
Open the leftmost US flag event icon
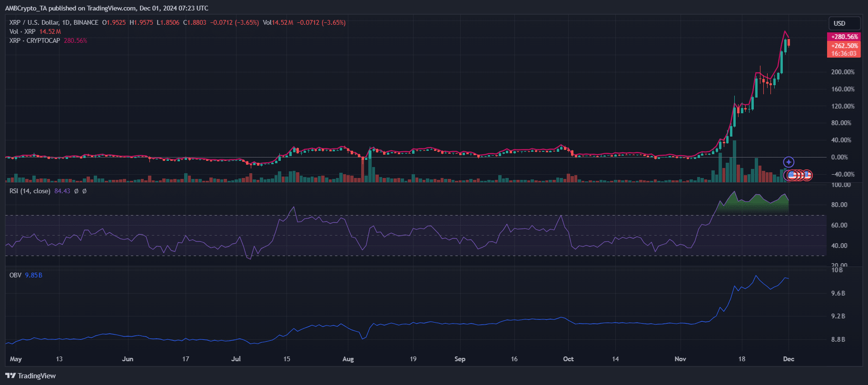[792, 176]
